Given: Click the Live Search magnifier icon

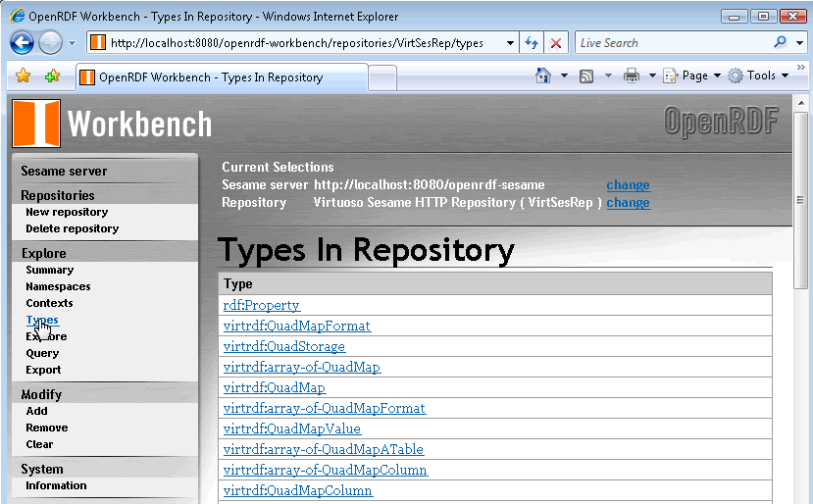Looking at the screenshot, I should pyautogui.click(x=780, y=43).
